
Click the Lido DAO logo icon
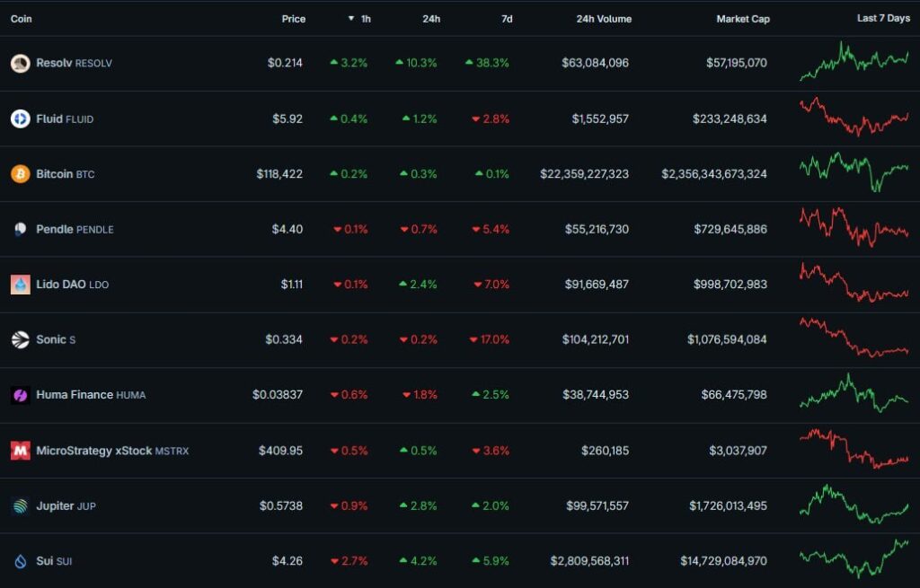19,284
